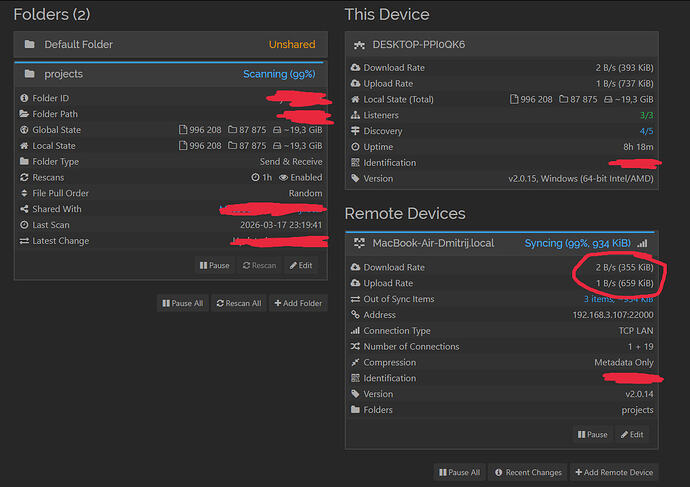Click the Rescan button for projects
The image size is (690, 487).
(x=258, y=265)
